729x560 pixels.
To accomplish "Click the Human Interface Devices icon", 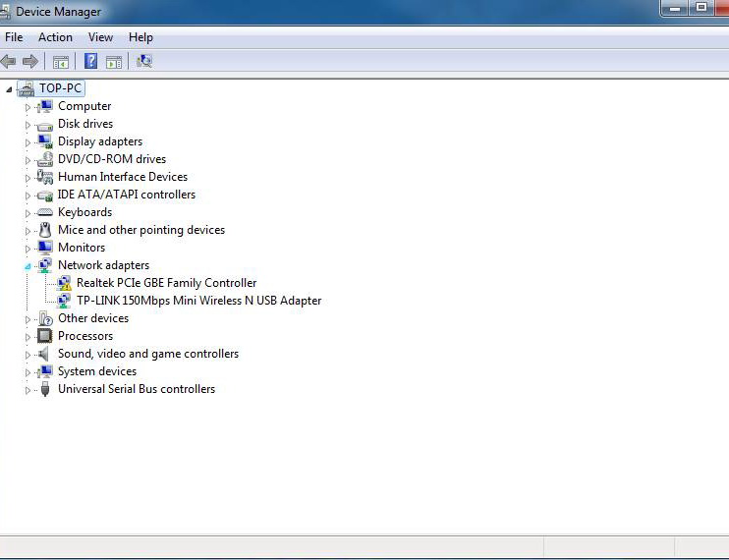I will 45,177.
